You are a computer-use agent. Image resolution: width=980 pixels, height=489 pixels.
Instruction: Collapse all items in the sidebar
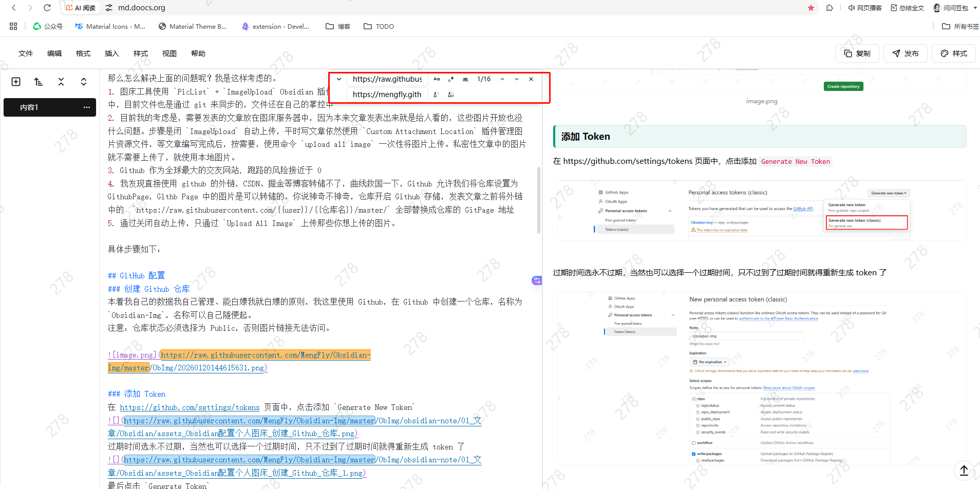click(61, 82)
